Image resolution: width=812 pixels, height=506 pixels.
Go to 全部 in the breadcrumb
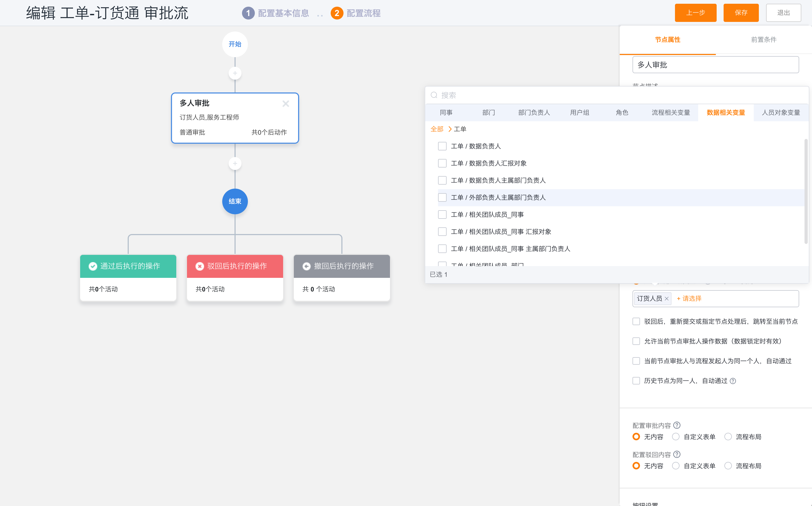click(437, 129)
